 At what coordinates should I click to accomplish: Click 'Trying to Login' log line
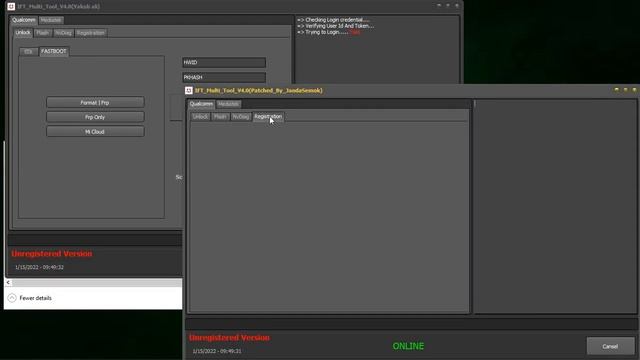329,32
